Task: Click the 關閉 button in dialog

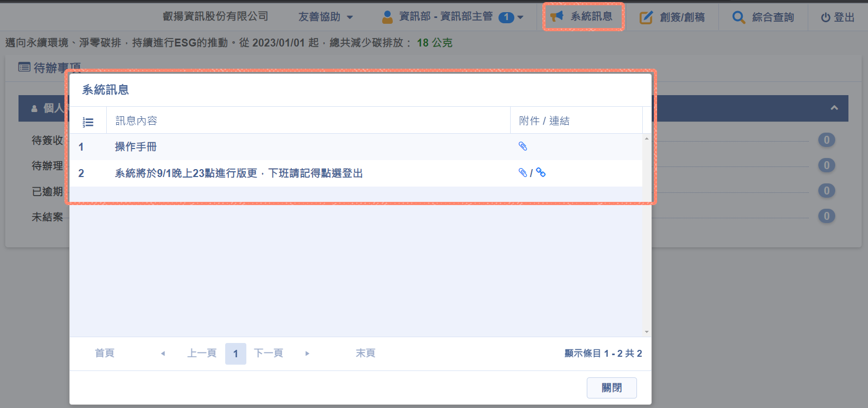Action: click(612, 388)
